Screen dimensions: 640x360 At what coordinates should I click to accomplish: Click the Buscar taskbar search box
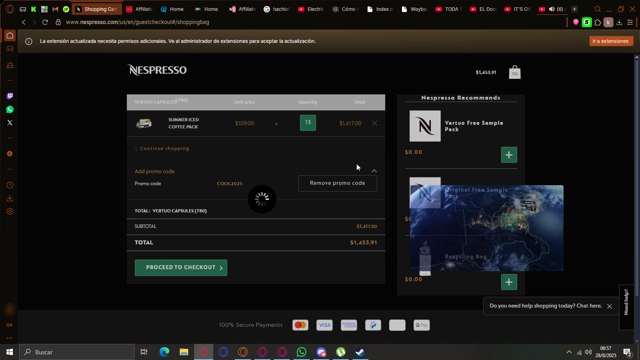tap(77, 352)
